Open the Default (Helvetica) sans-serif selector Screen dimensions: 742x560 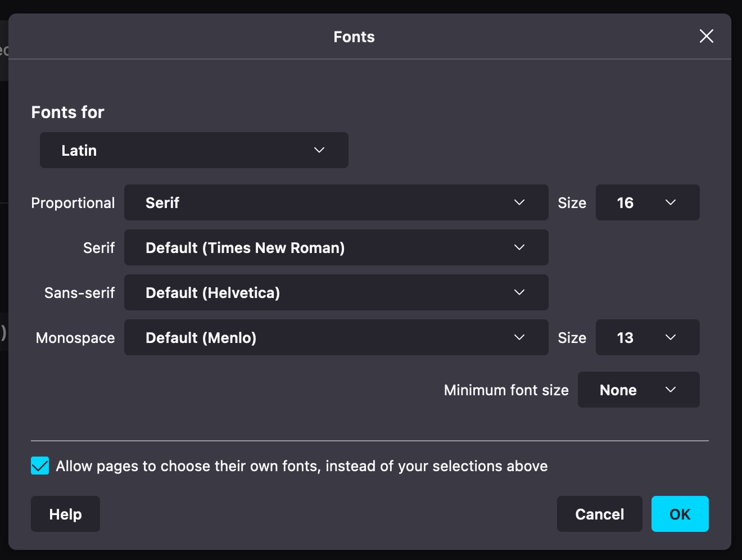click(x=336, y=292)
